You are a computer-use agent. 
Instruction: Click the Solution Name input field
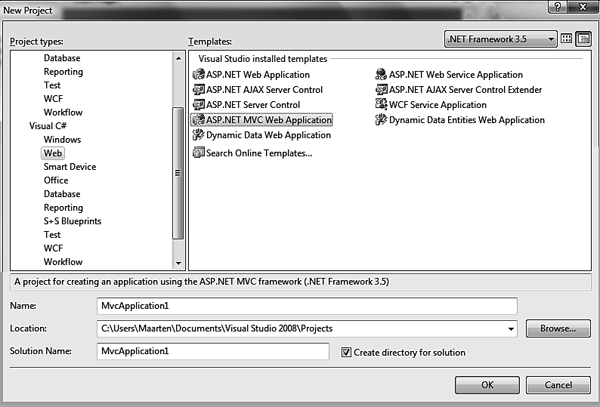coord(213,351)
